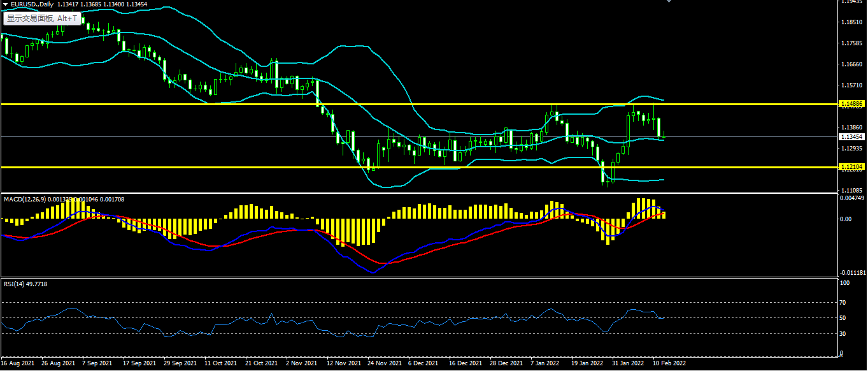
Task: Click the RSI scale level 70 label
Action: (844, 303)
